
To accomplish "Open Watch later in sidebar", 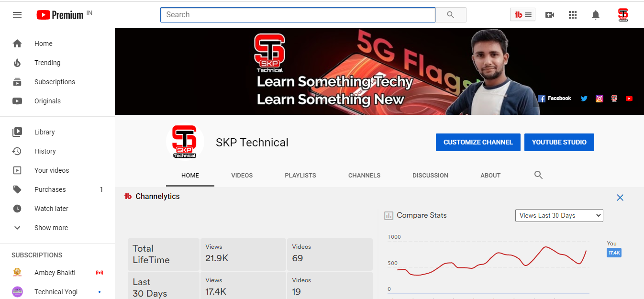I will pyautogui.click(x=57, y=209).
